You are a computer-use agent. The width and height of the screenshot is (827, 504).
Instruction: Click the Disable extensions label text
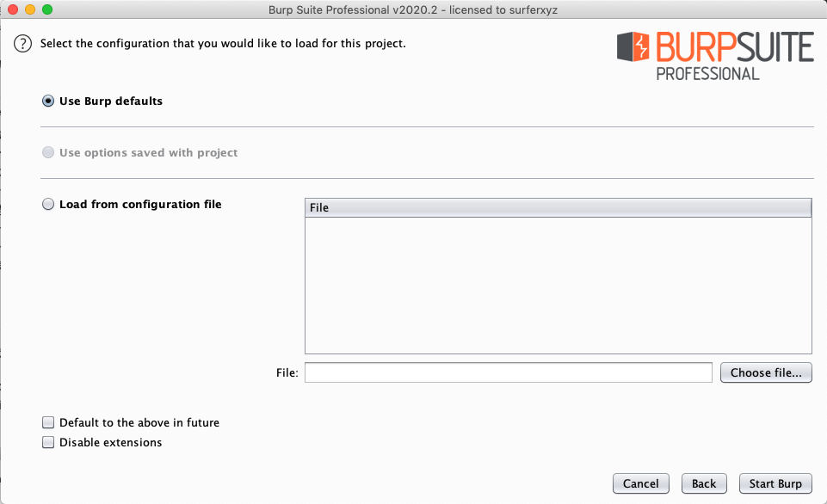pyautogui.click(x=110, y=442)
